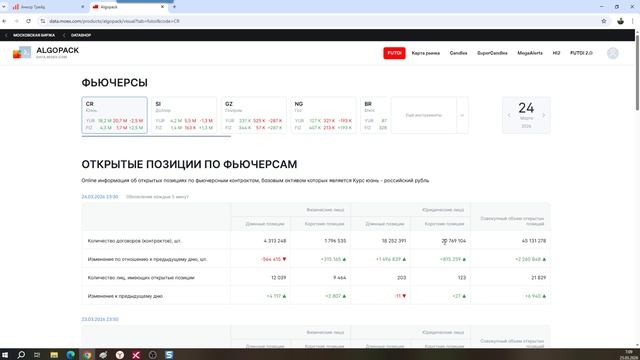The width and height of the screenshot is (640, 360).
Task: Reload the page
Action: coord(28,21)
